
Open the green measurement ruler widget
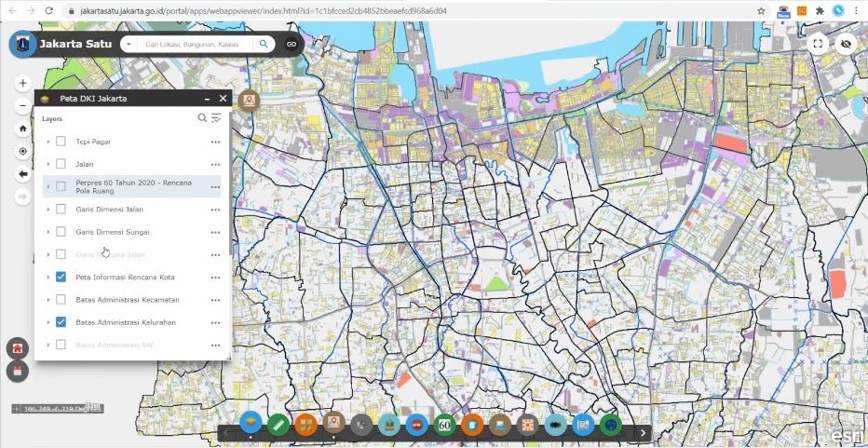(278, 425)
